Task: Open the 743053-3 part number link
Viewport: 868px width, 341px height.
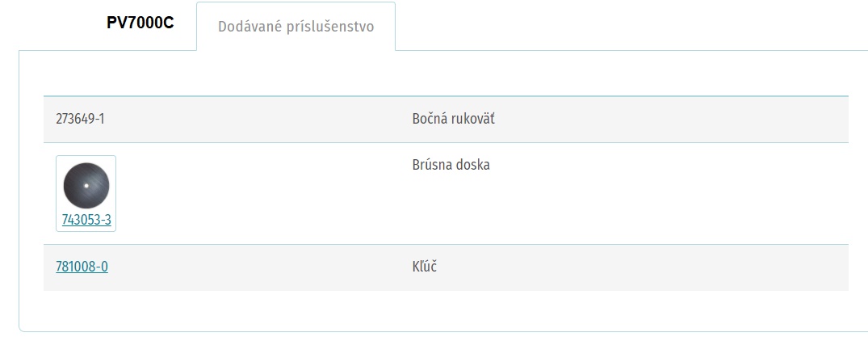Action: (86, 220)
